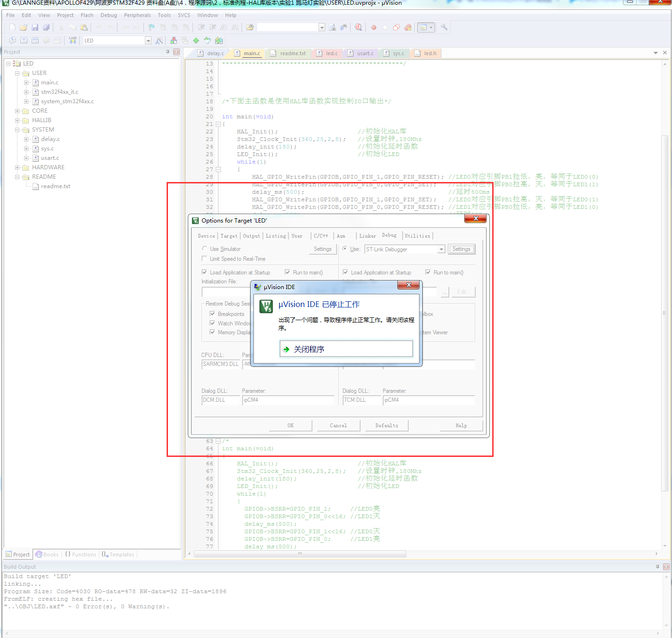Enable Limit Speed to Real-Time checkbox
The height and width of the screenshot is (638, 672).
tap(204, 258)
